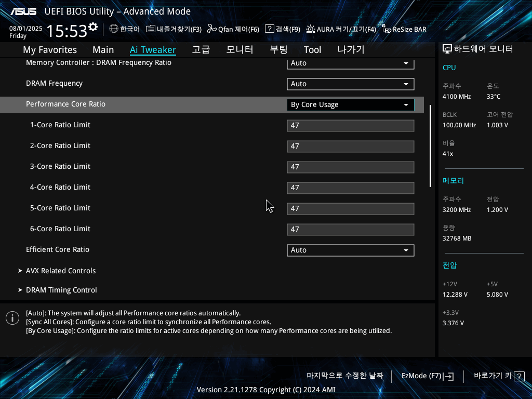The width and height of the screenshot is (532, 399).
Task: Click core voltage 1.003 V value
Action: 497,125
